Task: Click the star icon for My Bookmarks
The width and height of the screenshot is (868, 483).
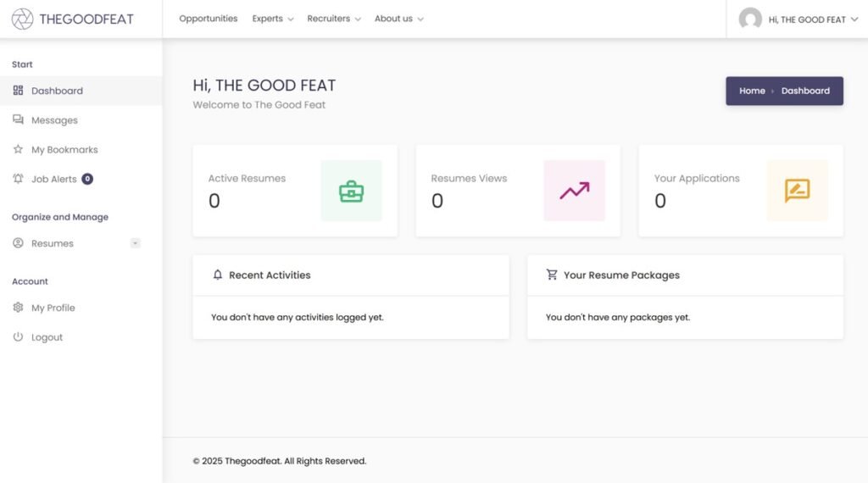Action: (18, 150)
